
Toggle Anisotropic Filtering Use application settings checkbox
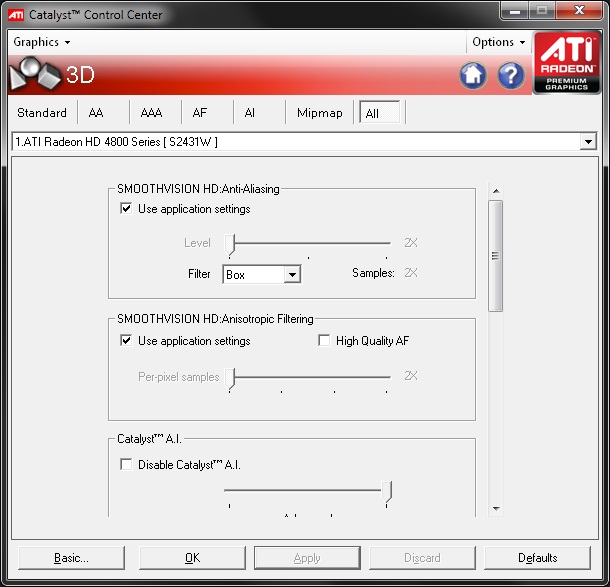pyautogui.click(x=126, y=340)
